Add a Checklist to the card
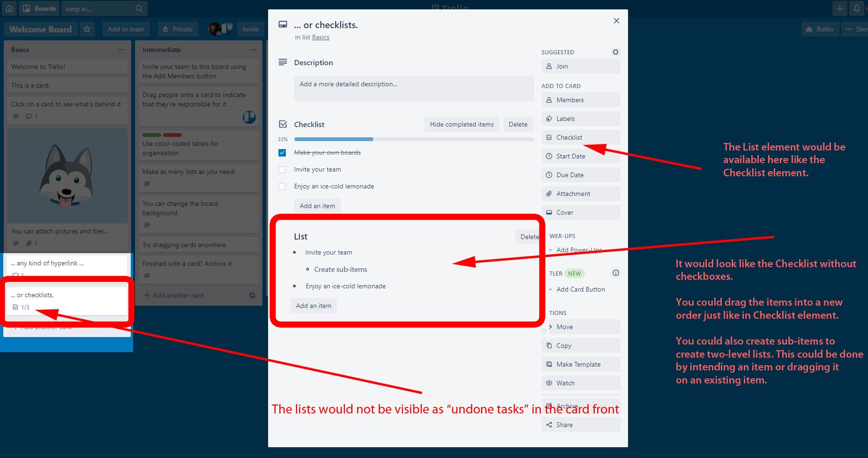 (x=581, y=137)
